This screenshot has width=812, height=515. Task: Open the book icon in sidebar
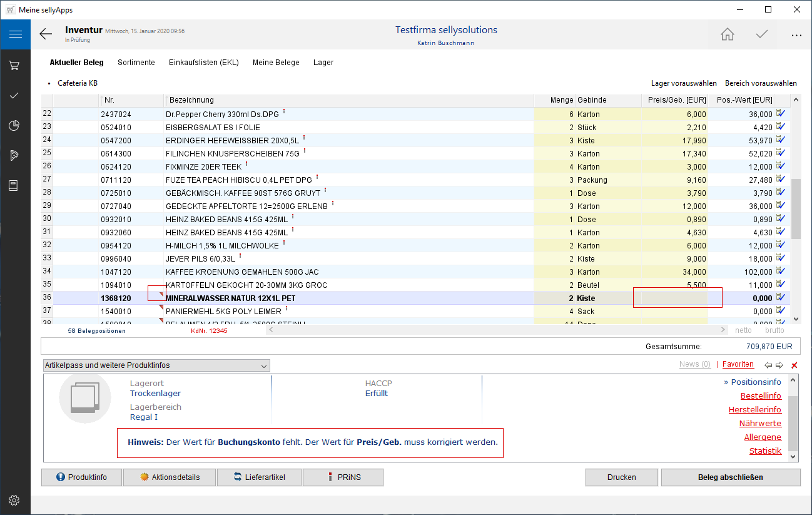(15, 186)
